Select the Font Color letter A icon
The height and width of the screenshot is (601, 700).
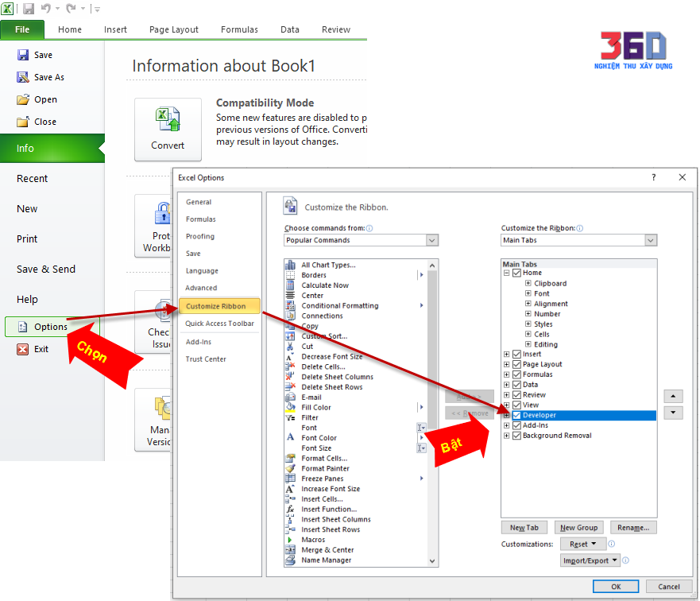coord(290,437)
